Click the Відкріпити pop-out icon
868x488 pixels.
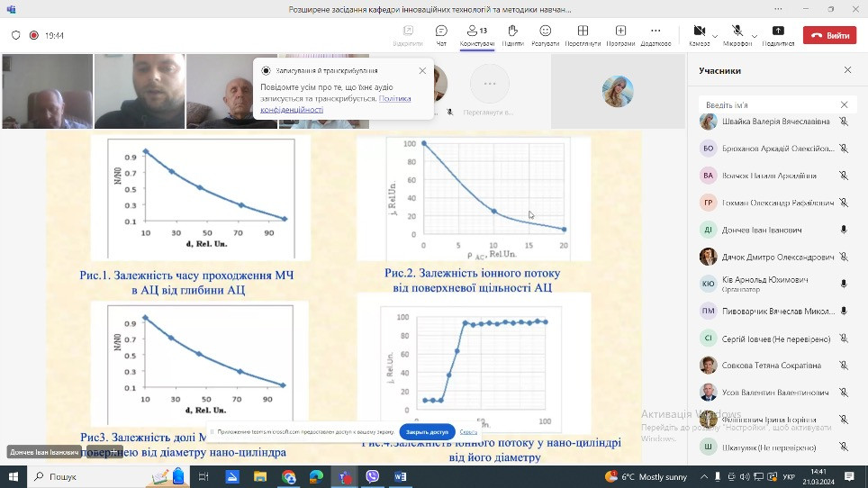[408, 35]
